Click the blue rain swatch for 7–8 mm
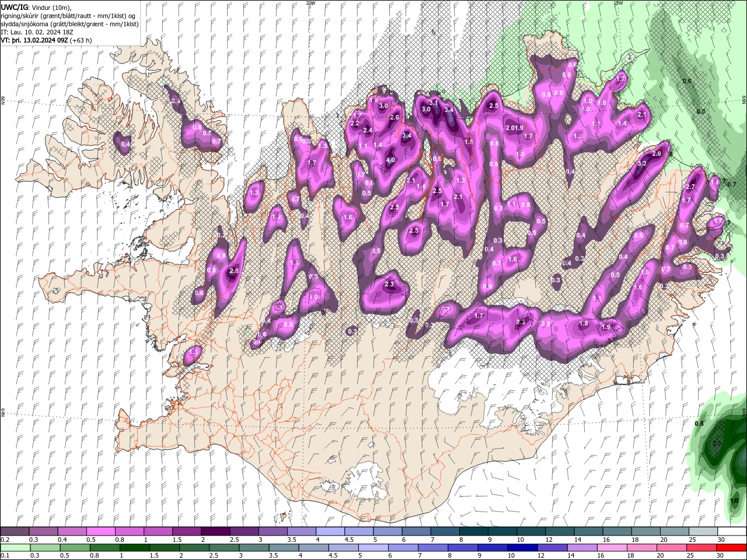 [433, 548]
